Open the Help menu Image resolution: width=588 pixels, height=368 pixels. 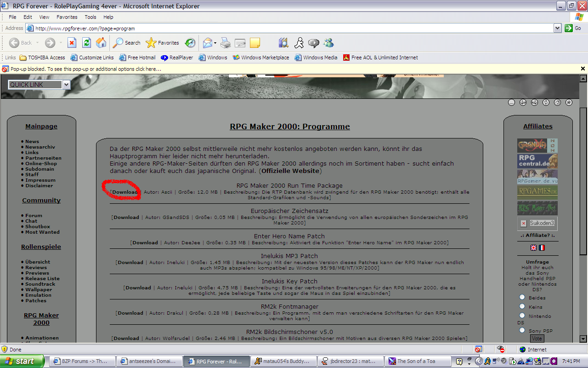tap(108, 17)
